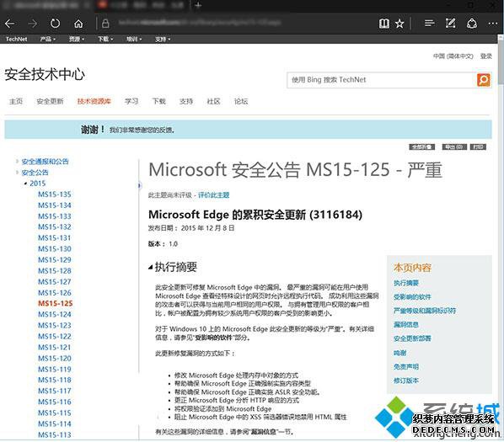Open MS15-130 in the sidebar
This screenshot has height=442, width=504.
click(54, 249)
